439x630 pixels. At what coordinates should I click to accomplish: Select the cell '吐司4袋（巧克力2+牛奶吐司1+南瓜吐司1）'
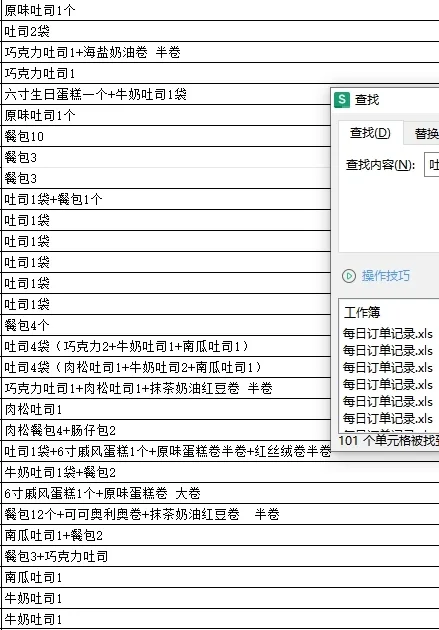click(166, 346)
